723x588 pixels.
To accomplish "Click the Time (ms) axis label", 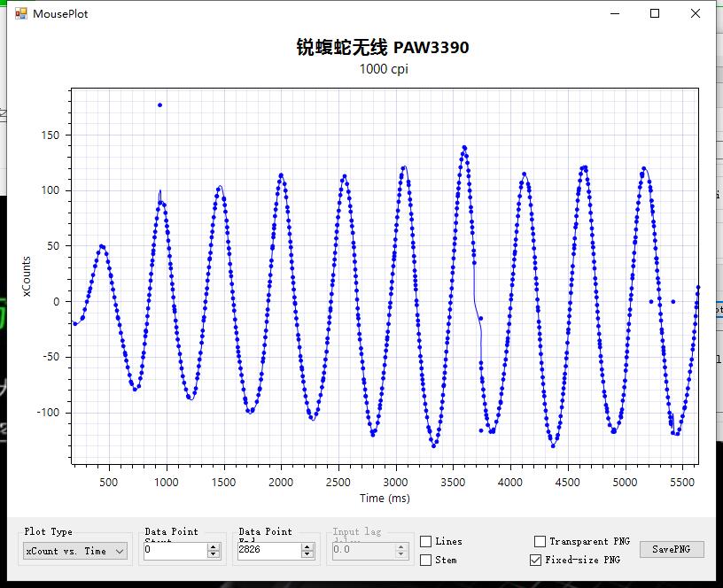I will [x=385, y=499].
